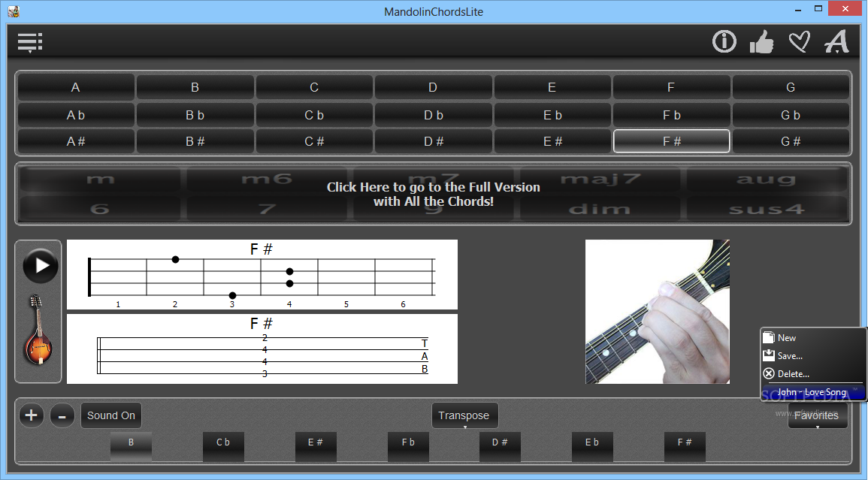Select root note D b
The width and height of the screenshot is (868, 480).
coord(434,115)
